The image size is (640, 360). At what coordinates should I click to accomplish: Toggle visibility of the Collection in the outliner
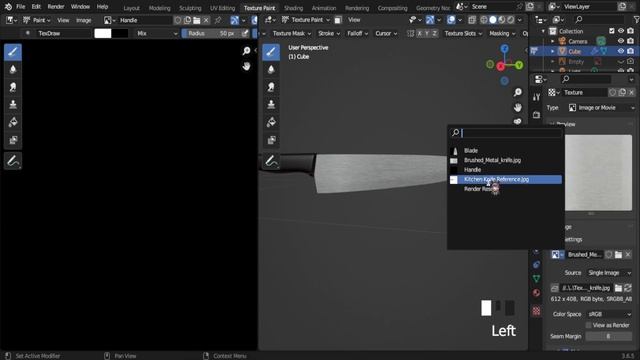[x=621, y=31]
